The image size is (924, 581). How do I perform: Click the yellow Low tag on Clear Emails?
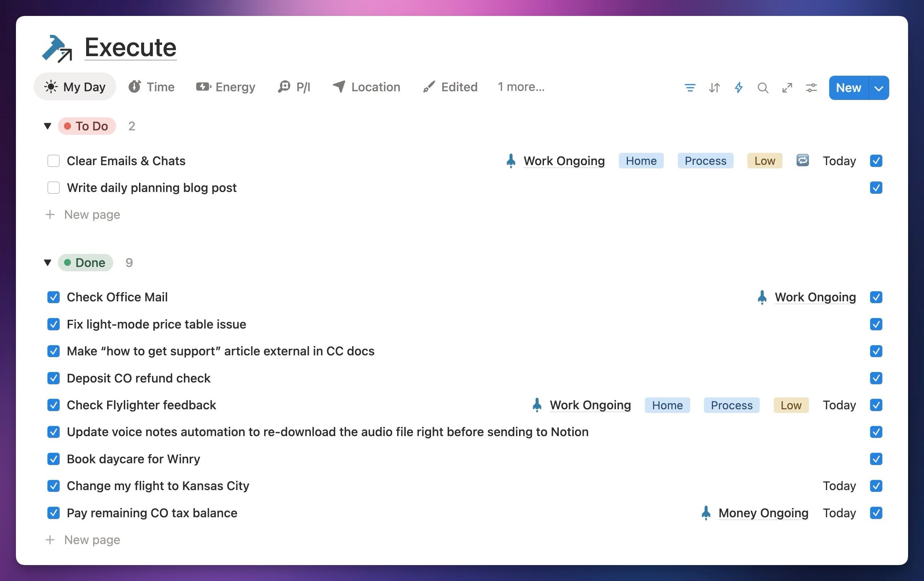[x=764, y=161]
